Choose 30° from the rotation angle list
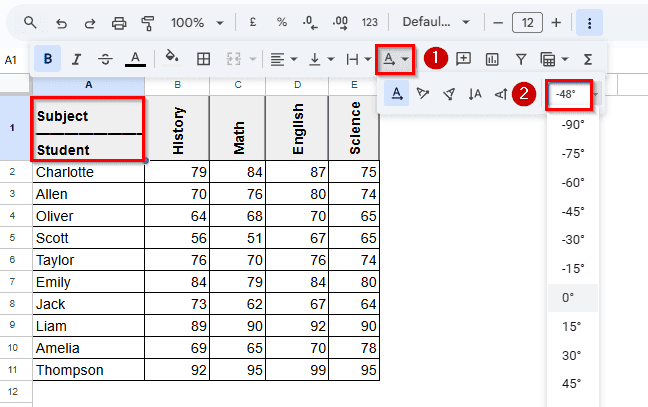The image size is (648, 407). pos(572,355)
